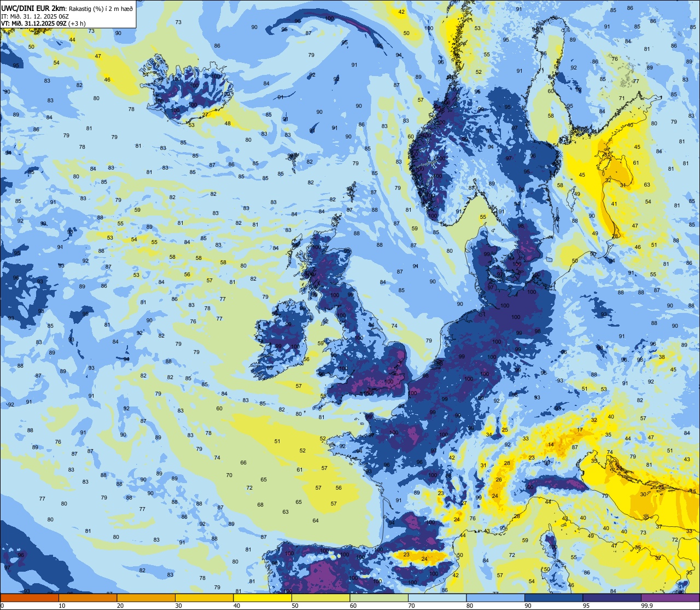Click the 'VT: Mið. 31.12.2025 09Z (+3 h)' line

click(x=43, y=23)
